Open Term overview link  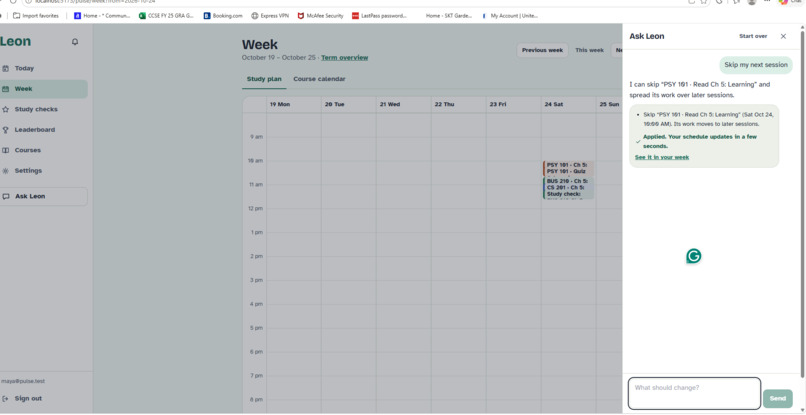pos(344,58)
